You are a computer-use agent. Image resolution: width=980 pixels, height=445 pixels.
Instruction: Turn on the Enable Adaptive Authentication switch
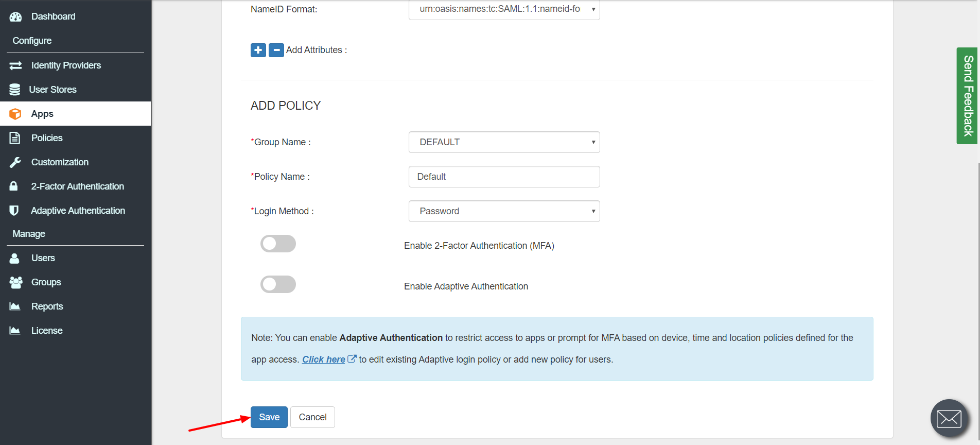pyautogui.click(x=278, y=284)
